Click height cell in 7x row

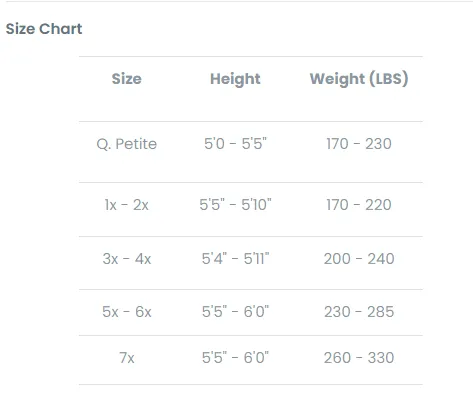235,358
